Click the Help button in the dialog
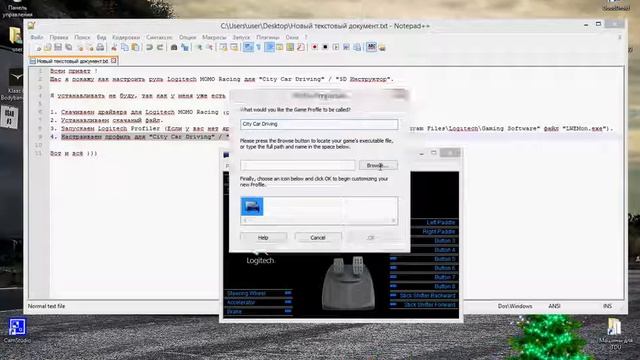Viewport: 640px width, 360px height. point(263,238)
